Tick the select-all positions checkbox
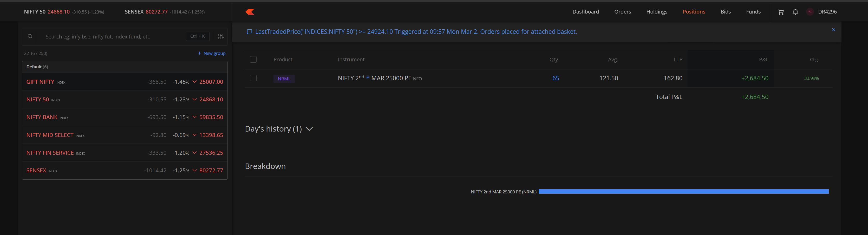 click(x=253, y=59)
